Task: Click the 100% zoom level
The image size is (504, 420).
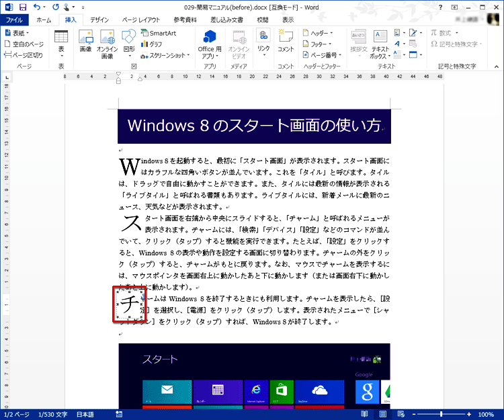Action: click(x=486, y=415)
